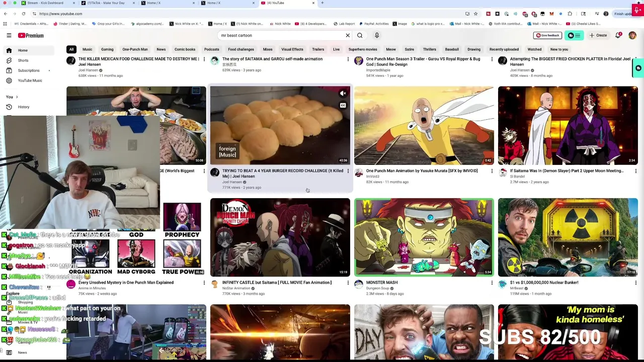644x362 pixels.
Task: Select the Visual Effects filter chip
Action: point(292,49)
